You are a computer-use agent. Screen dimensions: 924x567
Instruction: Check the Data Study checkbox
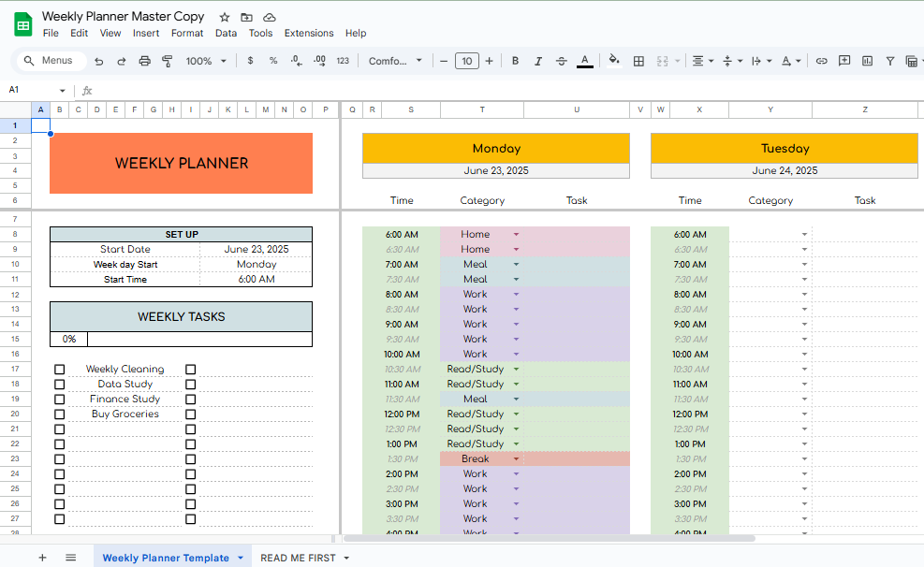click(60, 384)
